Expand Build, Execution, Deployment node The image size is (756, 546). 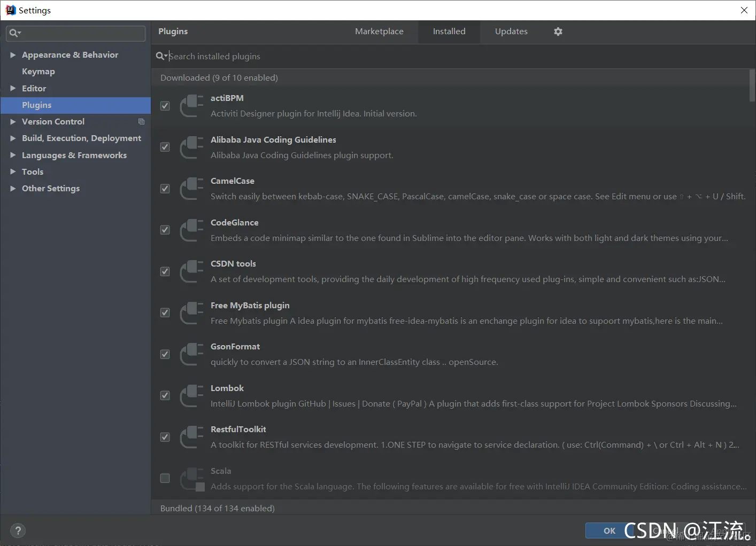pos(13,138)
